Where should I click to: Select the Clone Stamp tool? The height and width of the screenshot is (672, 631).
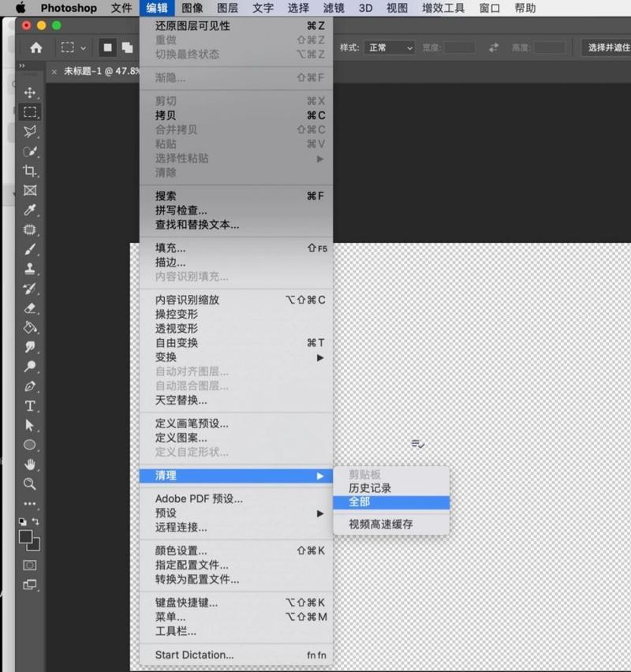click(30, 269)
